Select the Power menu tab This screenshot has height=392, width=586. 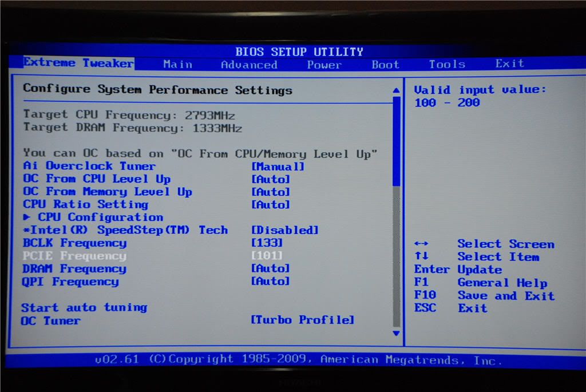324,65
